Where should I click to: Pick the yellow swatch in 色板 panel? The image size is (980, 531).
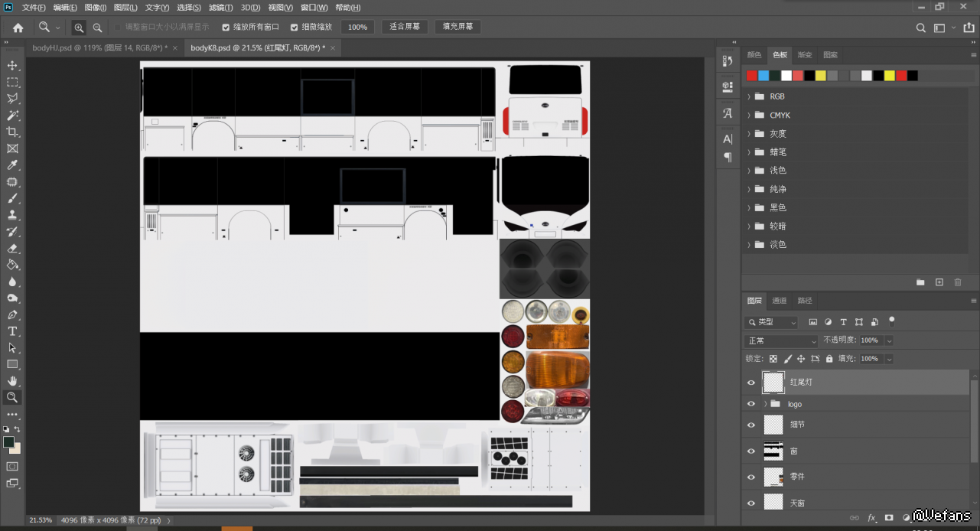[x=821, y=76]
